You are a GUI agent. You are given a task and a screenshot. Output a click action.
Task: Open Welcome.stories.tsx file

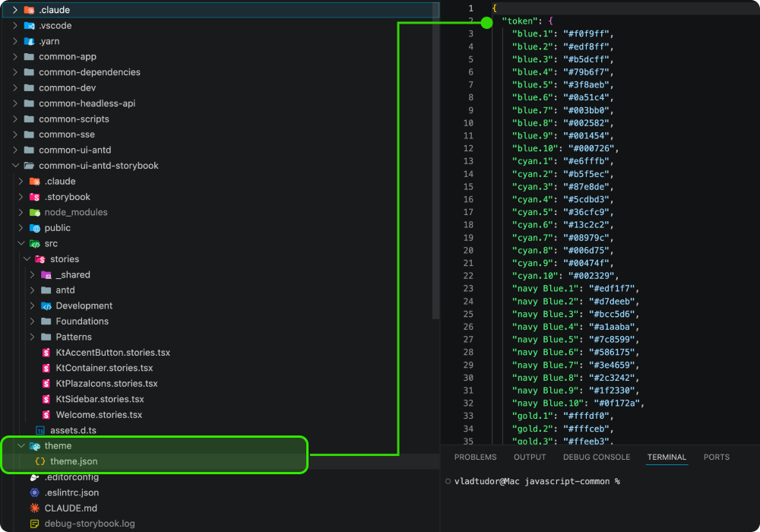click(x=99, y=415)
